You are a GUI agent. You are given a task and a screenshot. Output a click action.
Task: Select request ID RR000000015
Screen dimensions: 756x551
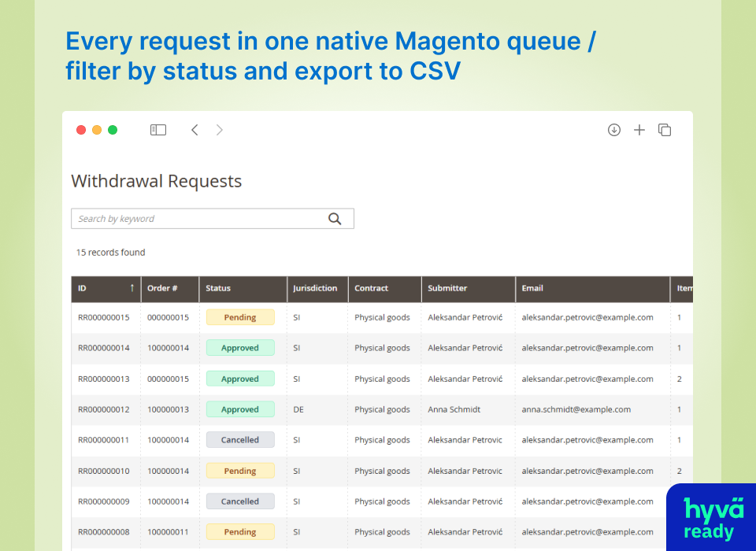tap(104, 317)
